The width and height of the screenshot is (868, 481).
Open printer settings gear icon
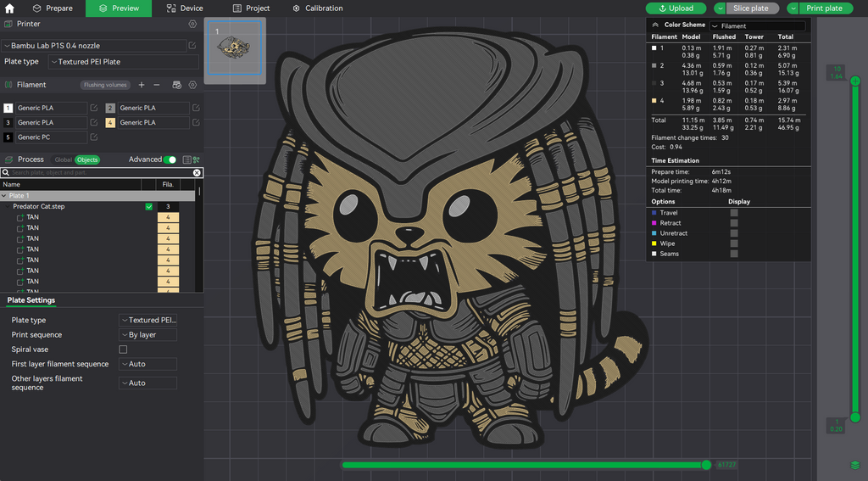click(192, 24)
